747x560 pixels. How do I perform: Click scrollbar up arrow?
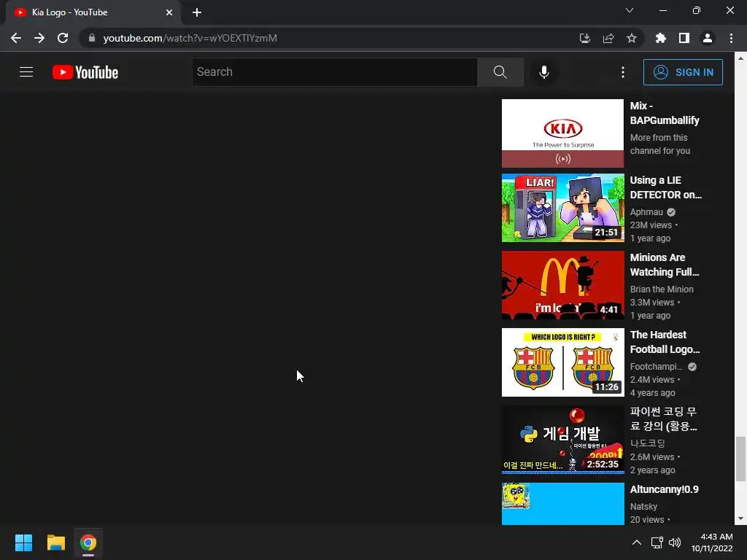coord(740,58)
